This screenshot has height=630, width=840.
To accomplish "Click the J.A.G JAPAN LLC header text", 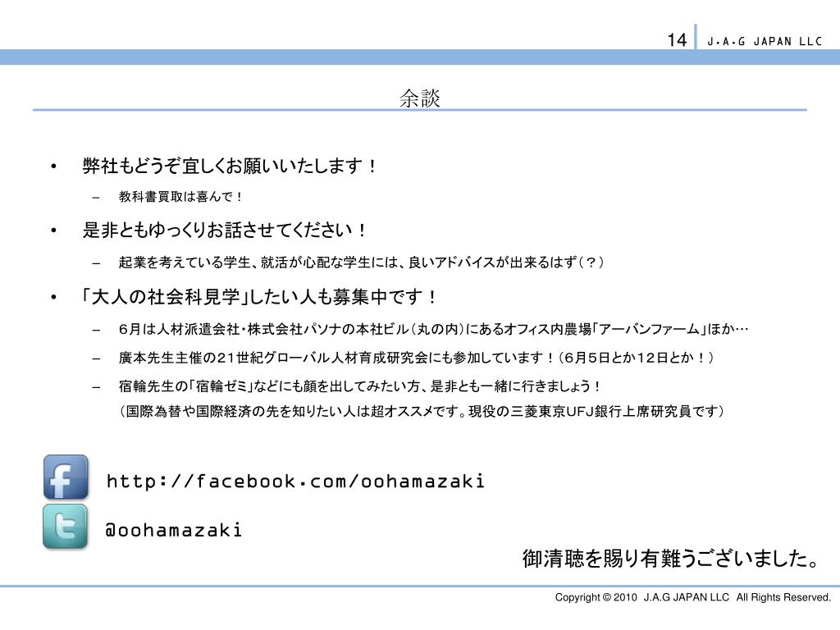I will pyautogui.click(x=765, y=41).
